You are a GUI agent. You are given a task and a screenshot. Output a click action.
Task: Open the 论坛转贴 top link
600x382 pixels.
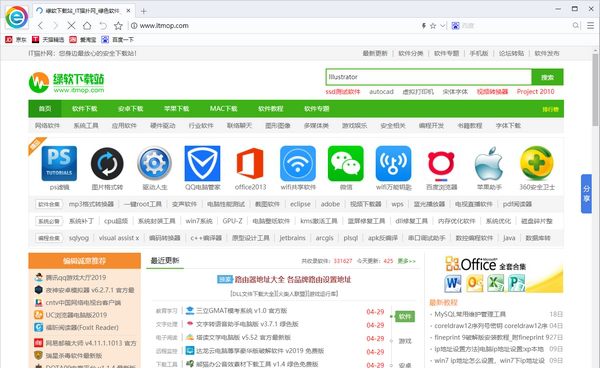511,54
